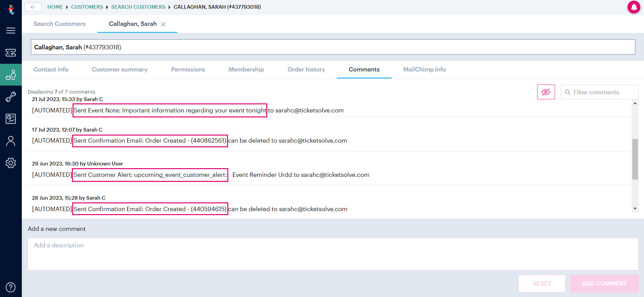Select the Callaghan, Sarah tab
Screen dimensions: 644x297
pyautogui.click(x=133, y=24)
